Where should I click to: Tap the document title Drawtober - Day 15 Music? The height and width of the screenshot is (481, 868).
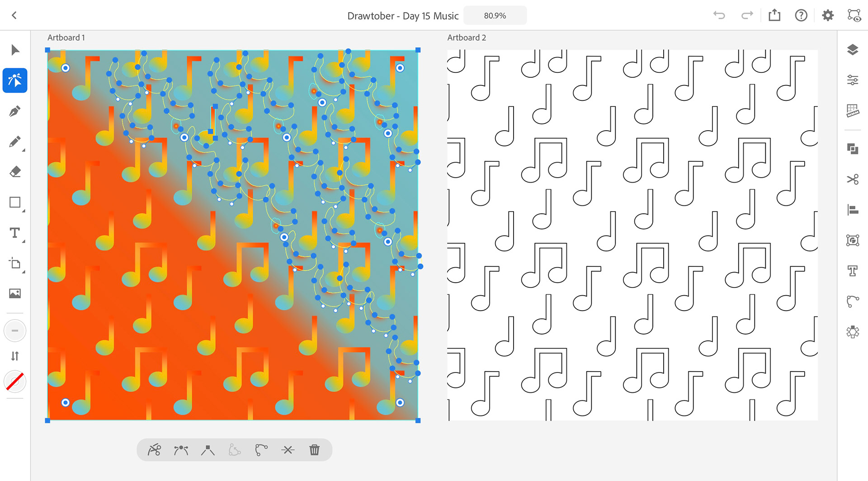click(x=403, y=16)
